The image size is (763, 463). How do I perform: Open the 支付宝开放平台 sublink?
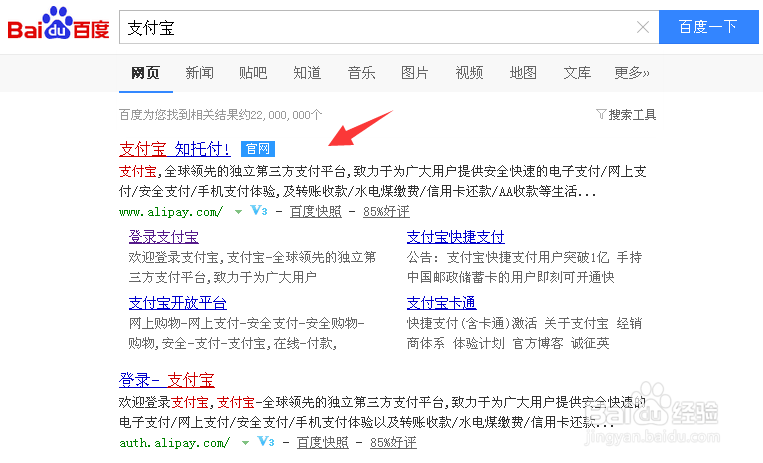178,303
